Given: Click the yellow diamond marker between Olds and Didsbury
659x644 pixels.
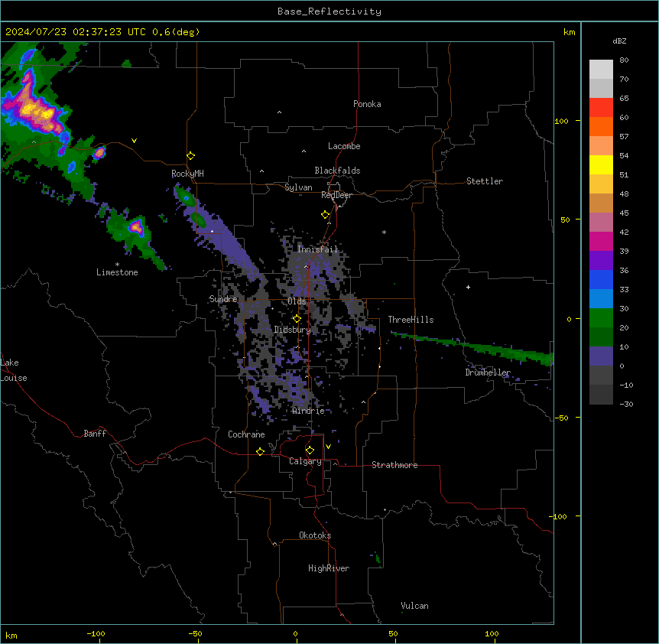Looking at the screenshot, I should [297, 319].
